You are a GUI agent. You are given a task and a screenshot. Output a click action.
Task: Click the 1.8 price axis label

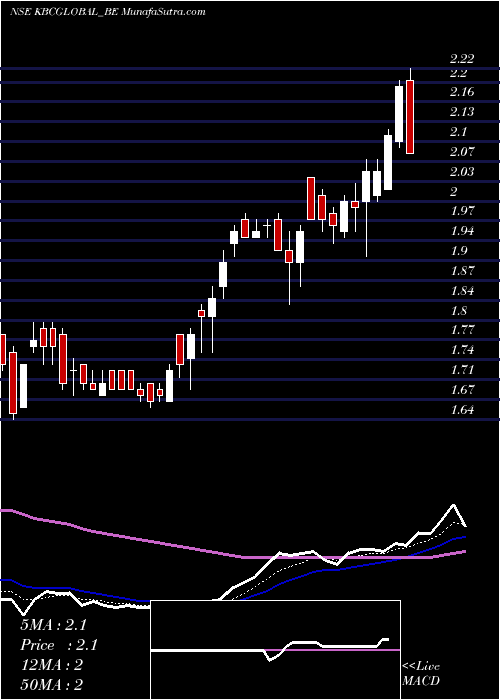point(458,310)
